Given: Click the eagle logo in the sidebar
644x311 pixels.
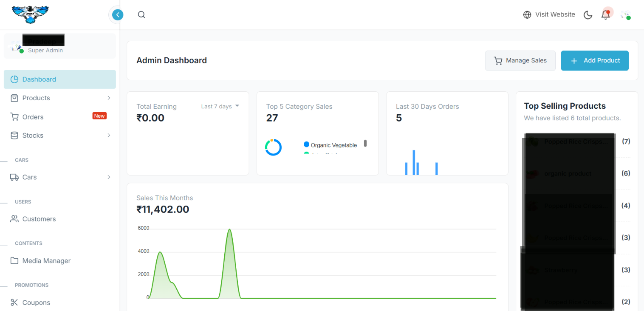Looking at the screenshot, I should tap(30, 14).
